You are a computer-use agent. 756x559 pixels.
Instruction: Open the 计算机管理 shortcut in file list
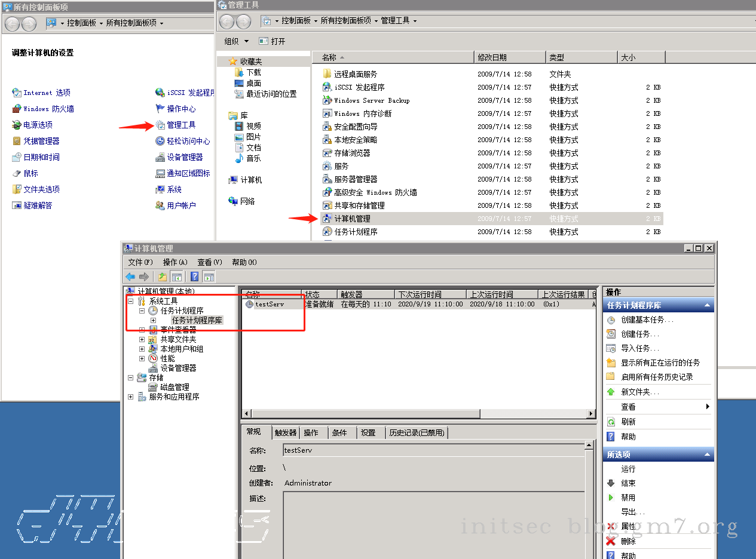352,219
